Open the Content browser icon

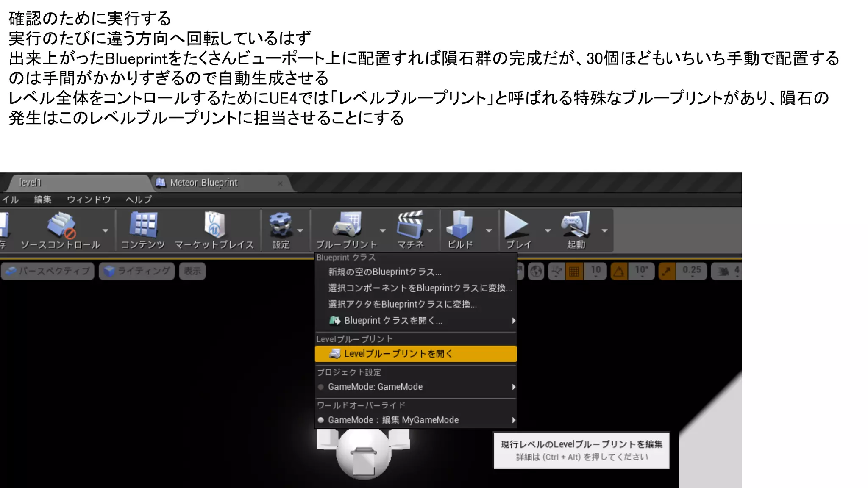pyautogui.click(x=144, y=224)
